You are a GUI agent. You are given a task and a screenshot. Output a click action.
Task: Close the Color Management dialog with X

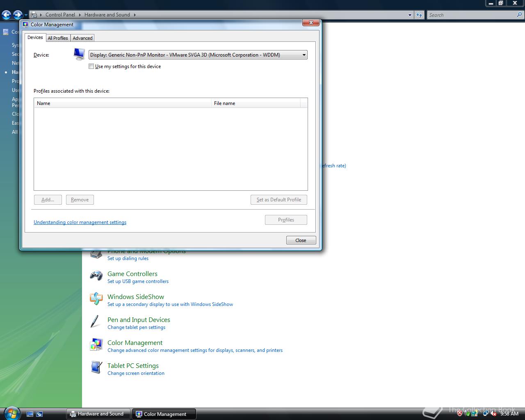(311, 23)
